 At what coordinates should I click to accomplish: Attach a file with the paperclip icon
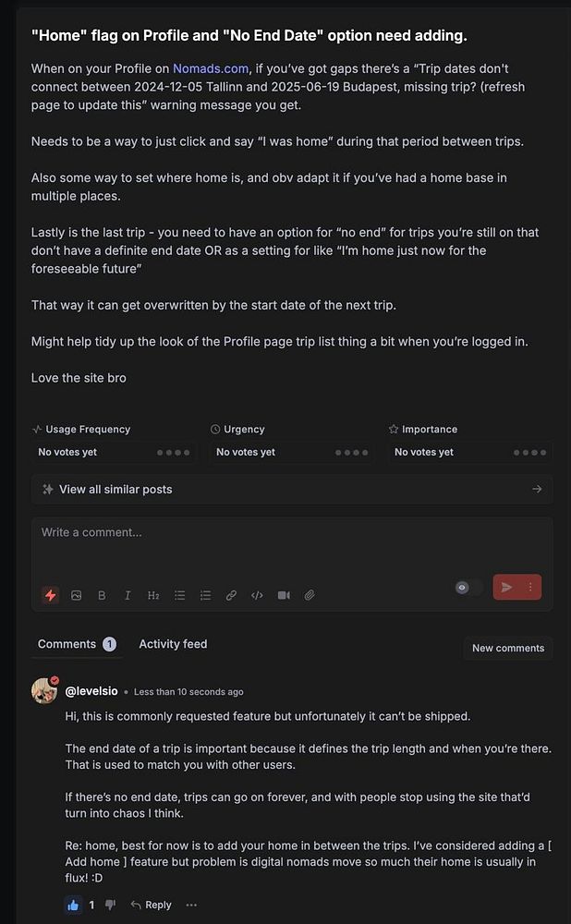(310, 595)
